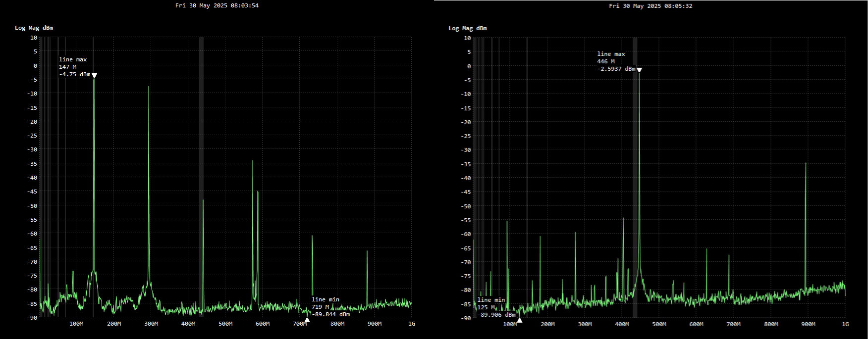
Task: Click the gray band near 440M in left plot
Action: 201,148
